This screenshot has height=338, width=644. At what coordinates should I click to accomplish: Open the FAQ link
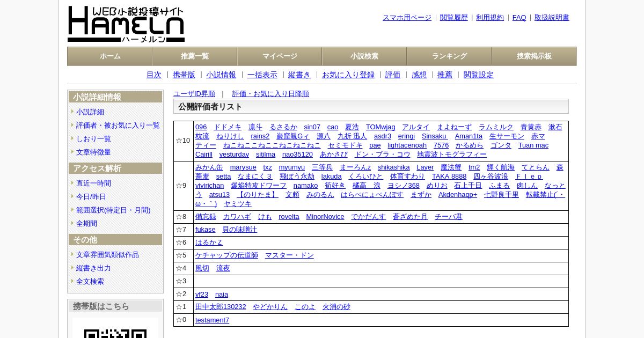pyautogui.click(x=519, y=18)
